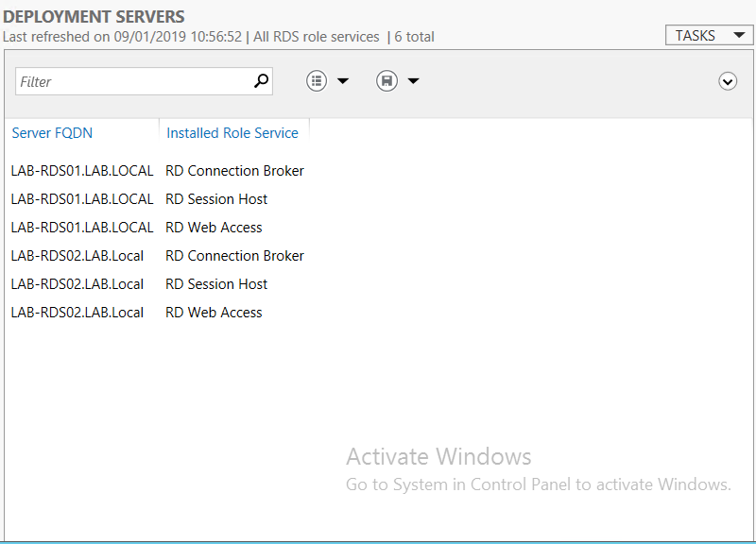Select RD Web Access for LAB-RDS01

point(214,228)
